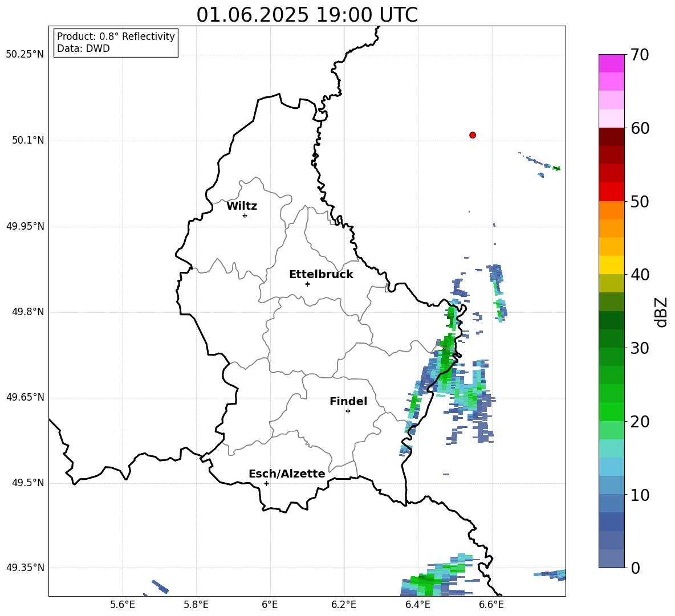Click the 6°E longitude label
The width and height of the screenshot is (675, 616).
pos(270,605)
